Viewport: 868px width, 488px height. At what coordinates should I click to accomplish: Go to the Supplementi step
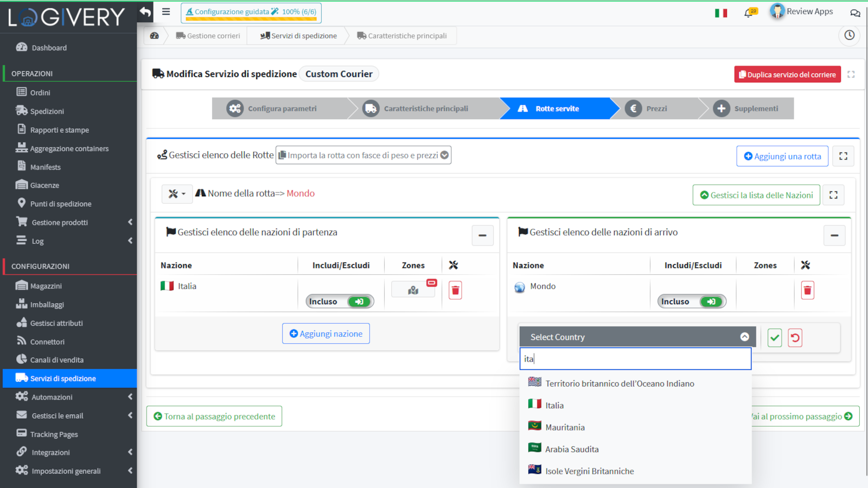(x=748, y=108)
